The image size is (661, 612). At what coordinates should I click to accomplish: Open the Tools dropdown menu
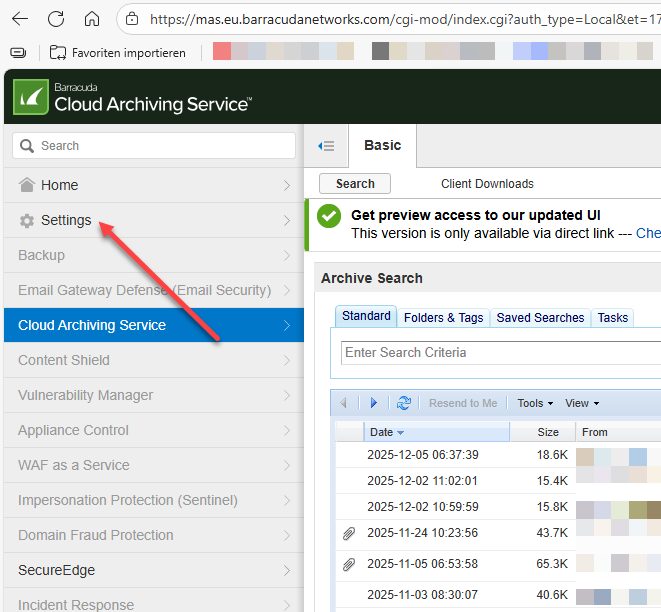click(535, 403)
